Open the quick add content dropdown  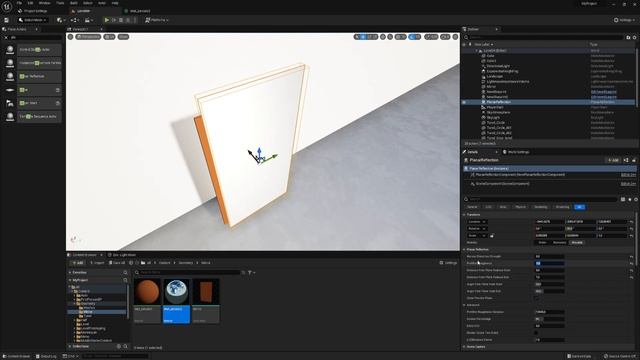pos(60,20)
